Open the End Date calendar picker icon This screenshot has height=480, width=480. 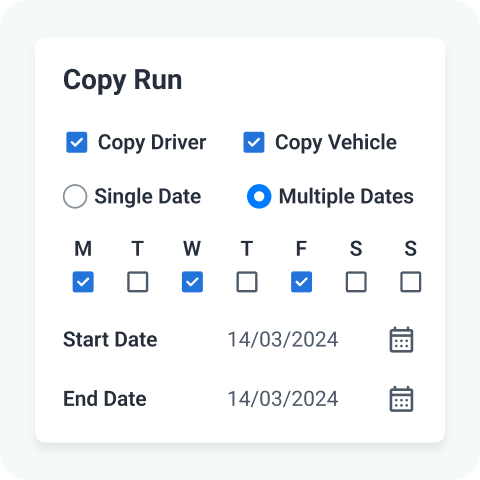tap(401, 399)
